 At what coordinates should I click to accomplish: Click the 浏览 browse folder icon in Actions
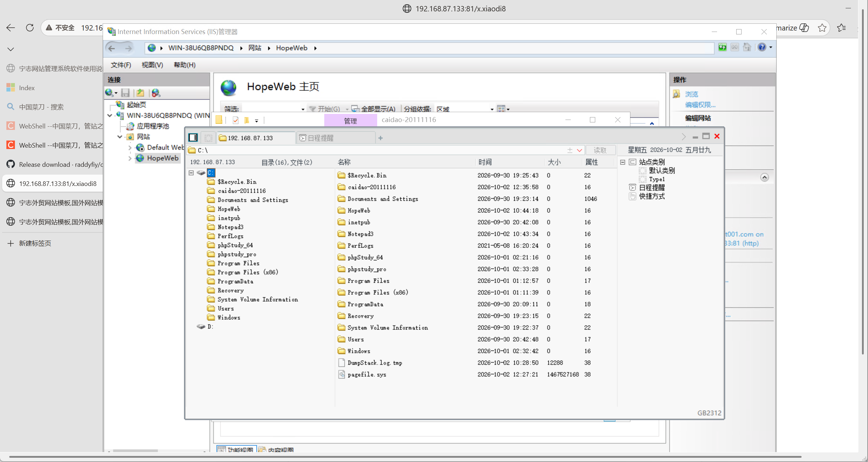677,94
